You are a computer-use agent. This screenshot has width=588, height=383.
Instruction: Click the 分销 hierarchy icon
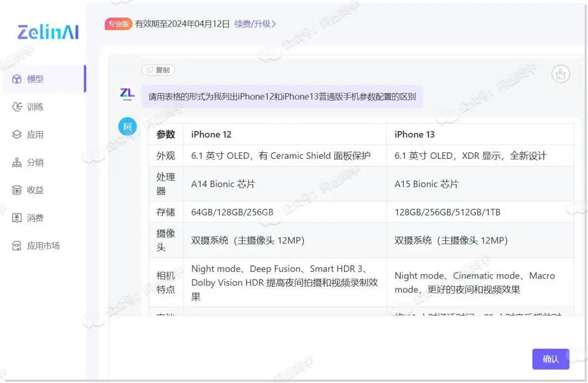click(17, 162)
